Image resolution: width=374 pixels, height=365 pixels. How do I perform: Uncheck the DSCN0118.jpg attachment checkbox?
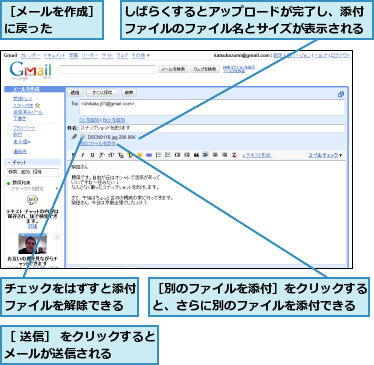point(83,137)
